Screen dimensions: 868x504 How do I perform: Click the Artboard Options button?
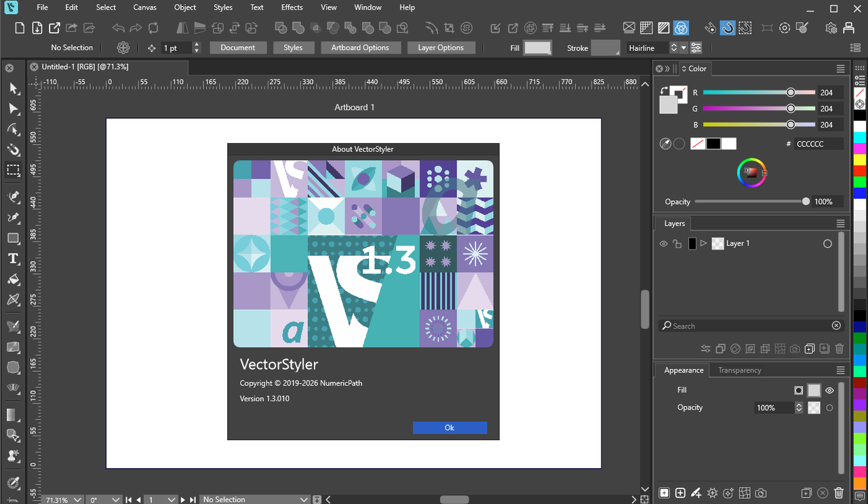[359, 48]
